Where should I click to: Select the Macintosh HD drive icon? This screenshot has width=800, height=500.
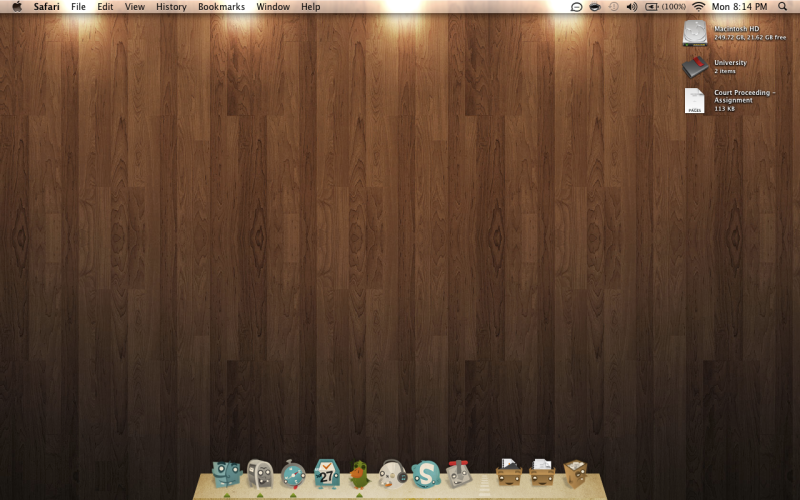pyautogui.click(x=695, y=33)
